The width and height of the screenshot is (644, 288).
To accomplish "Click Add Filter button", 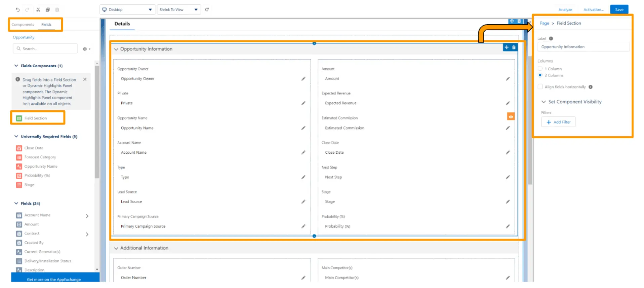I will [558, 122].
